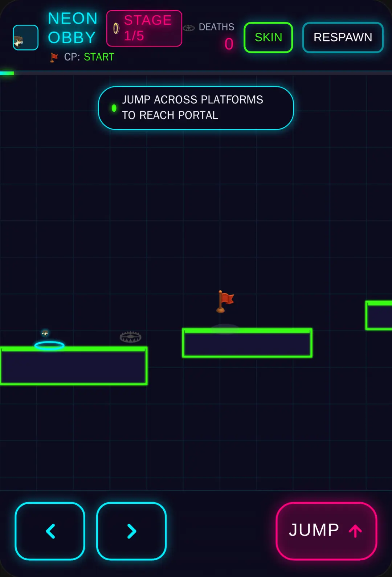Tap the level progress bar
Screen dimensions: 392x577
point(196,73)
